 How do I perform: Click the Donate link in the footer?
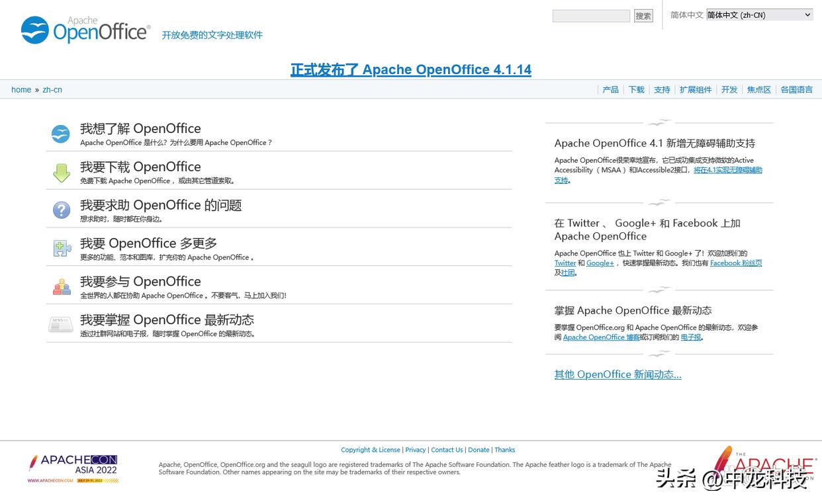(x=479, y=450)
